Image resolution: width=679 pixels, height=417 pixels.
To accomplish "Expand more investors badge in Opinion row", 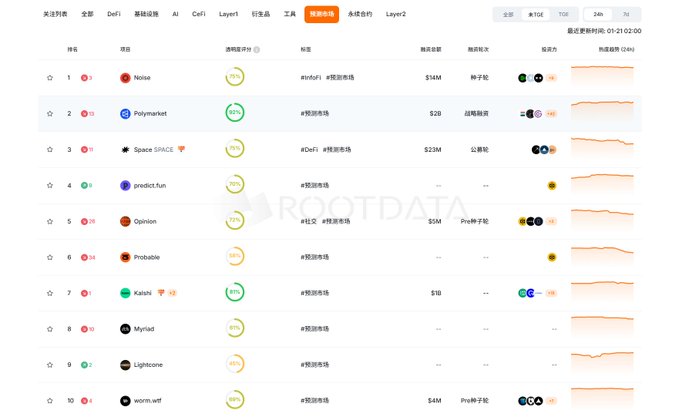I will pyautogui.click(x=551, y=221).
